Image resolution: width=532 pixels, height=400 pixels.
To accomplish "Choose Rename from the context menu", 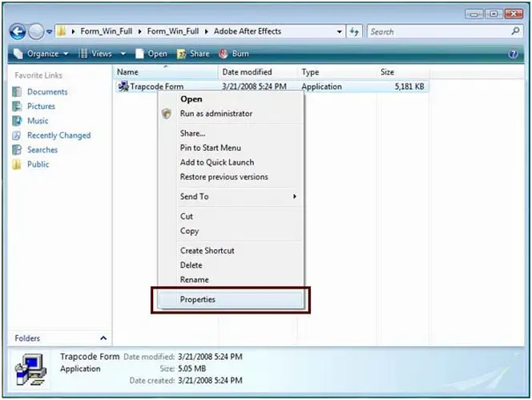I will point(231,280).
